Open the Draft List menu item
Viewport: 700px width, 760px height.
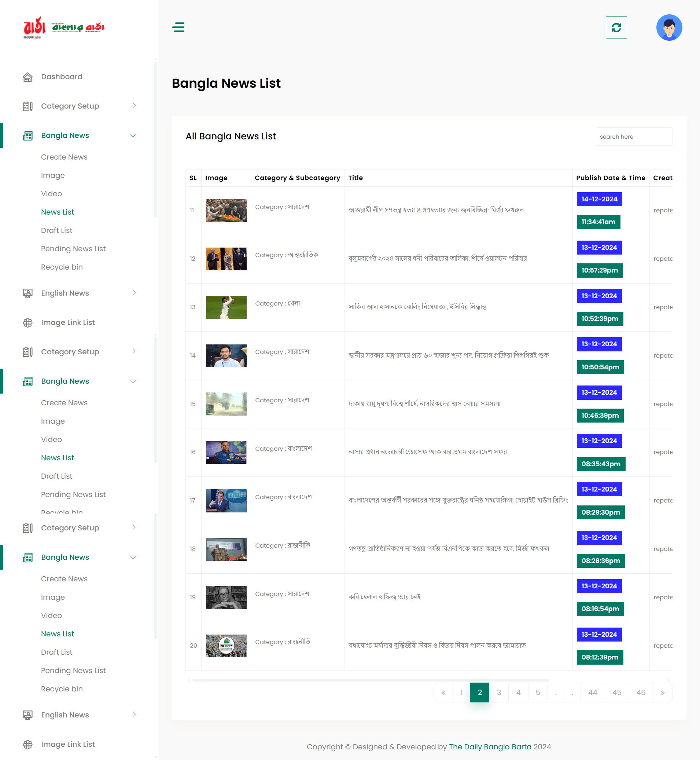(x=56, y=230)
